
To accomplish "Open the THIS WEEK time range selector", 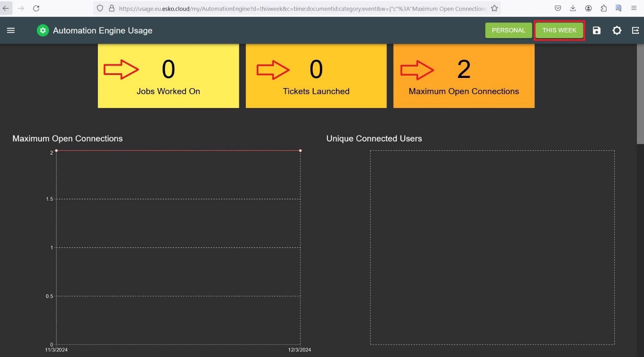I will pyautogui.click(x=559, y=30).
